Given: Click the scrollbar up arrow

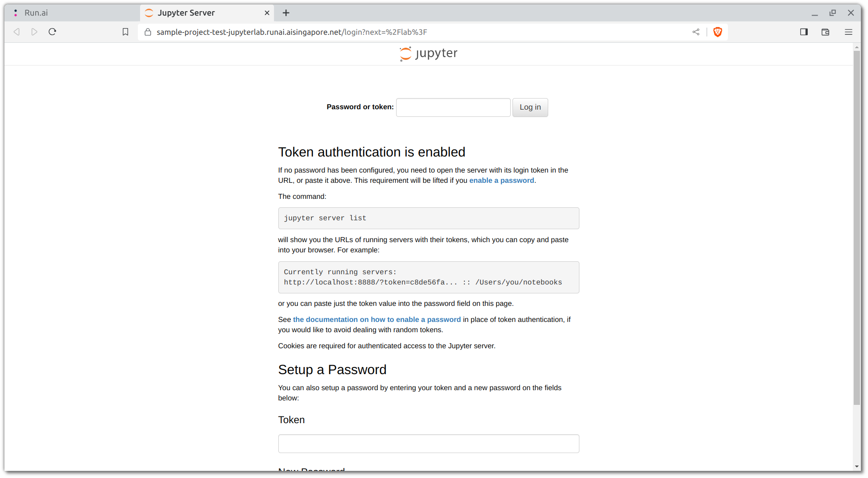Looking at the screenshot, I should tap(857, 47).
